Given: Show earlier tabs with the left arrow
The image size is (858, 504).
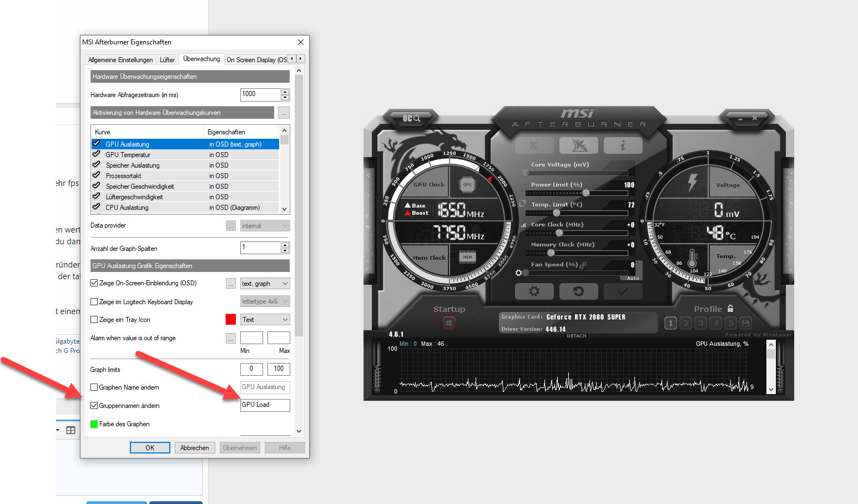Looking at the screenshot, I should [x=292, y=59].
